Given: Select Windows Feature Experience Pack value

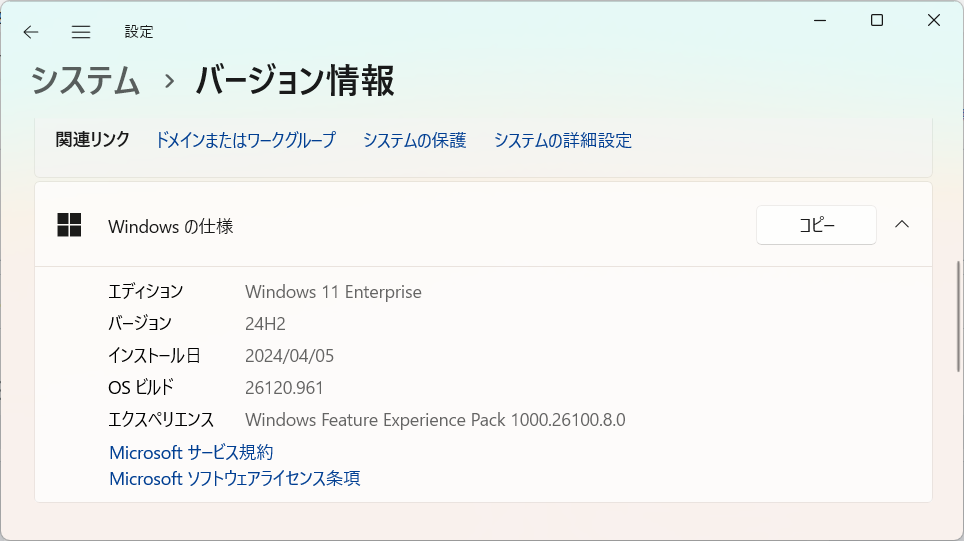Looking at the screenshot, I should pos(435,420).
